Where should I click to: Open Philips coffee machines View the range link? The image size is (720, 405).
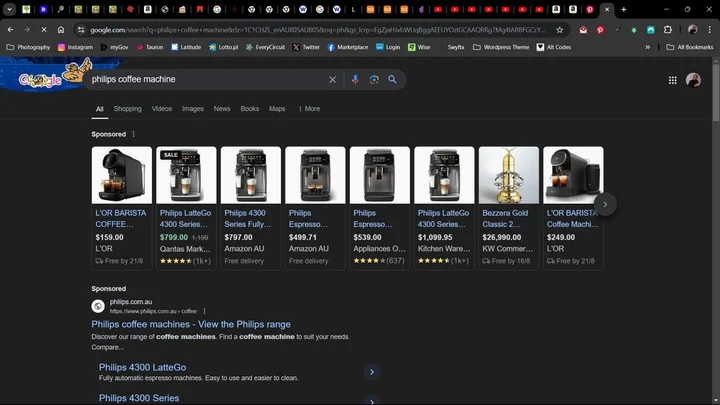191,324
